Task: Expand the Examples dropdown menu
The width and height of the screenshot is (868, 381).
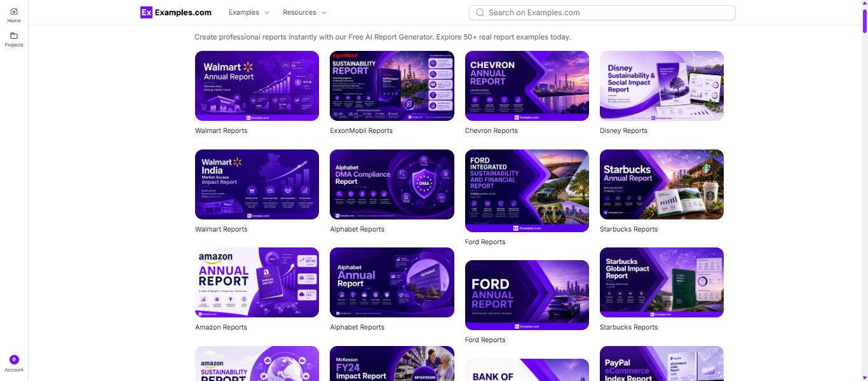Action: tap(249, 13)
